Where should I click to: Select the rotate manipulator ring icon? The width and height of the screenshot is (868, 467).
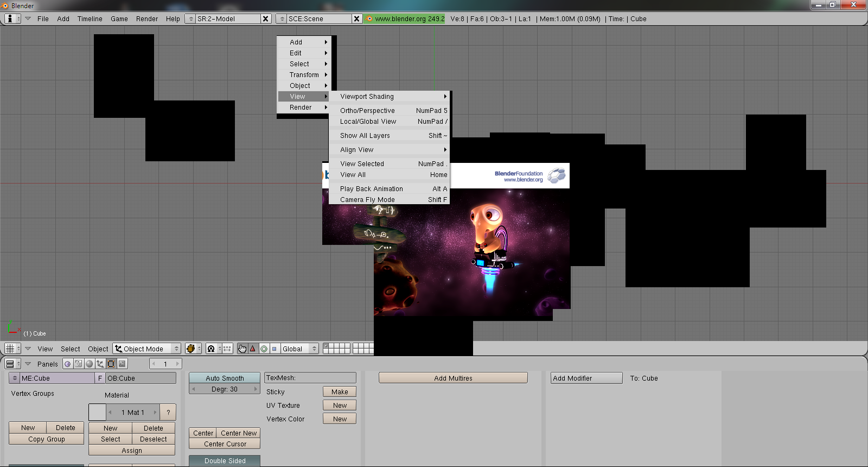pyautogui.click(x=264, y=349)
